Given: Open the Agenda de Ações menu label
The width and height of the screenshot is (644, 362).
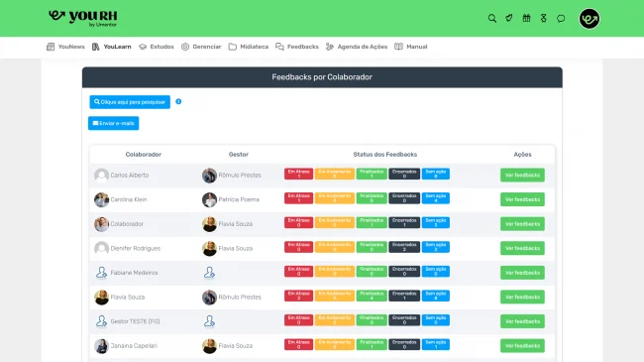Looking at the screenshot, I should [363, 47].
